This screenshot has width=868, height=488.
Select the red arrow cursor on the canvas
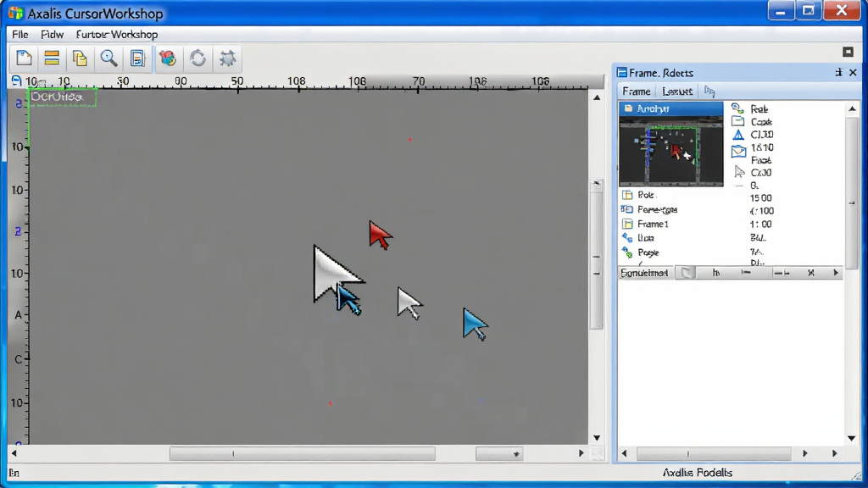[x=379, y=235]
